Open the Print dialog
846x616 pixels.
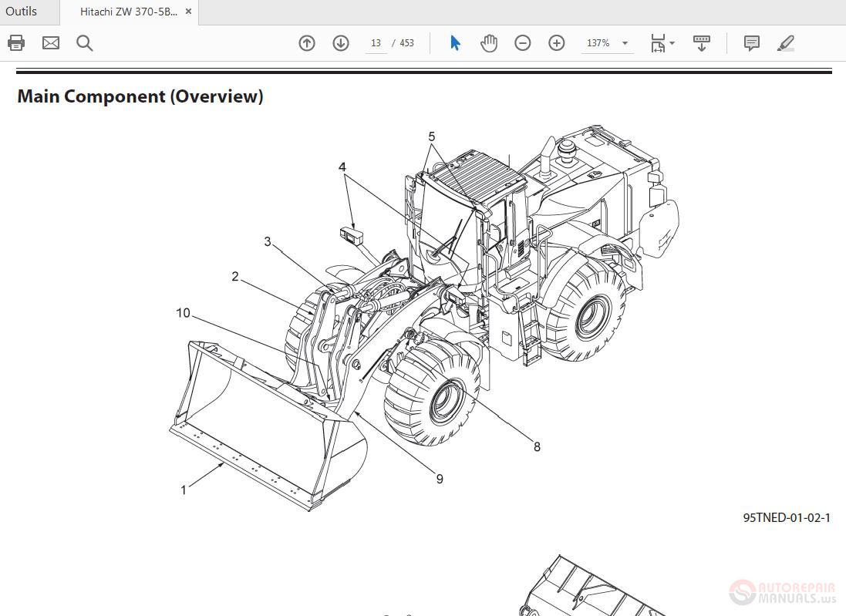pos(16,42)
